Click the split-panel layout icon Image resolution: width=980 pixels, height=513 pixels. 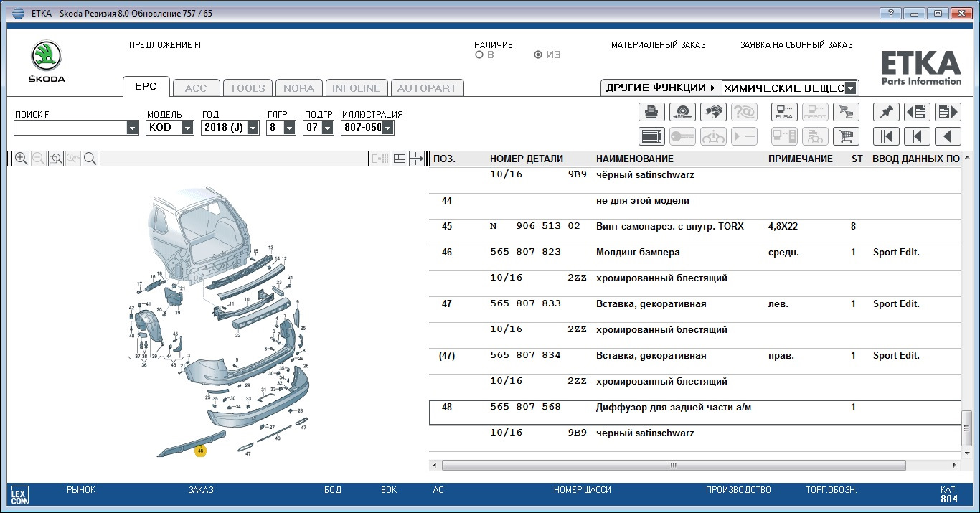point(400,159)
